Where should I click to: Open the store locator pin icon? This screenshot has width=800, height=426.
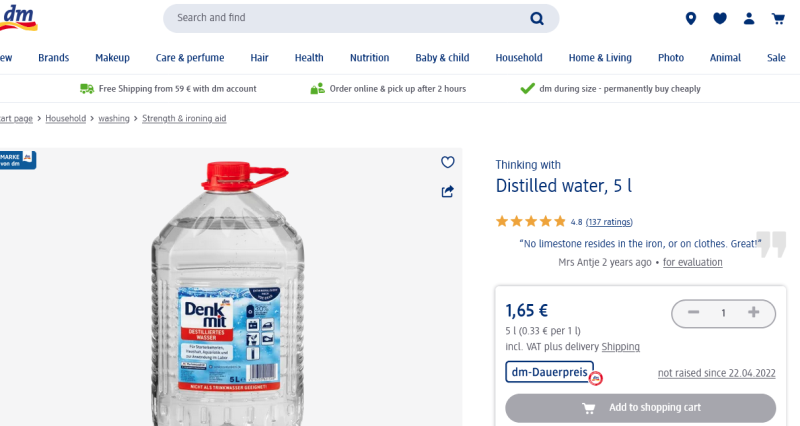click(690, 18)
